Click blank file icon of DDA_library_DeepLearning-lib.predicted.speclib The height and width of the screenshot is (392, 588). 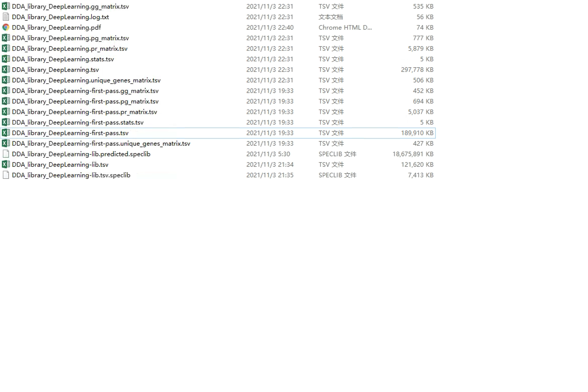[x=6, y=154]
